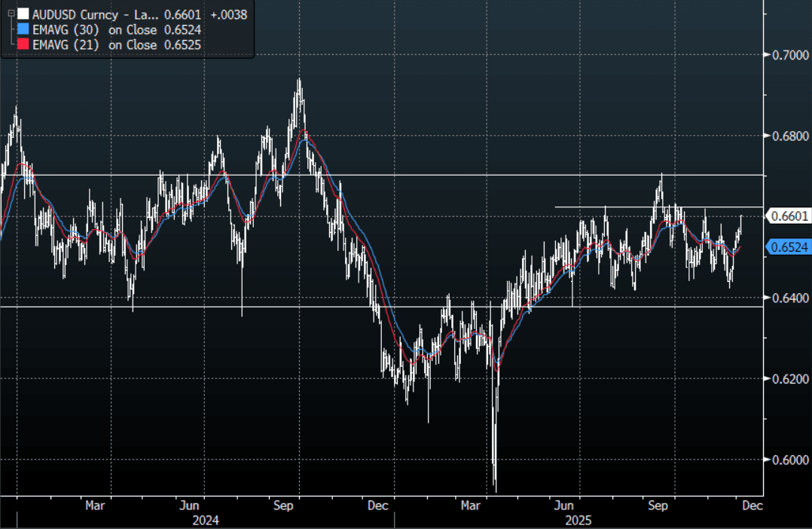Click the white 0.6601 last-price tag on axis
Image resolution: width=812 pixels, height=529 pixels.
pyautogui.click(x=788, y=216)
